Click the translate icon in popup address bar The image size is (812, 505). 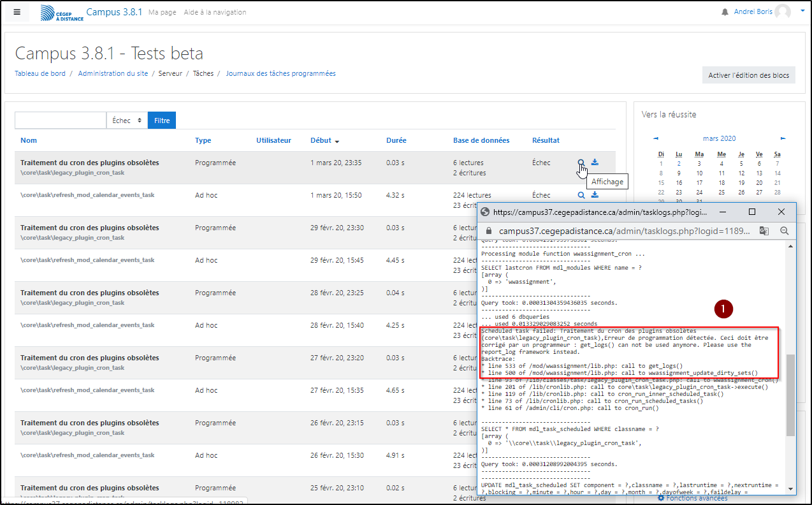[764, 231]
